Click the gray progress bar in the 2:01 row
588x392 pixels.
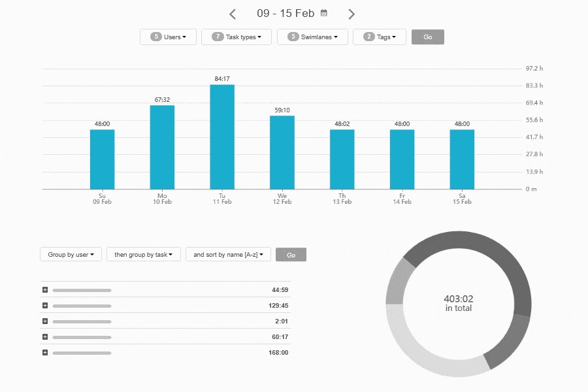pyautogui.click(x=83, y=321)
